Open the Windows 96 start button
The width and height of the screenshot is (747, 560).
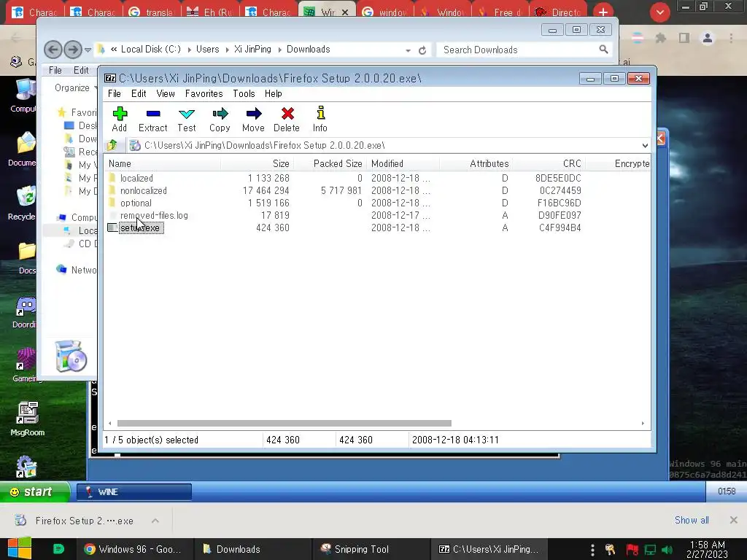pyautogui.click(x=35, y=491)
